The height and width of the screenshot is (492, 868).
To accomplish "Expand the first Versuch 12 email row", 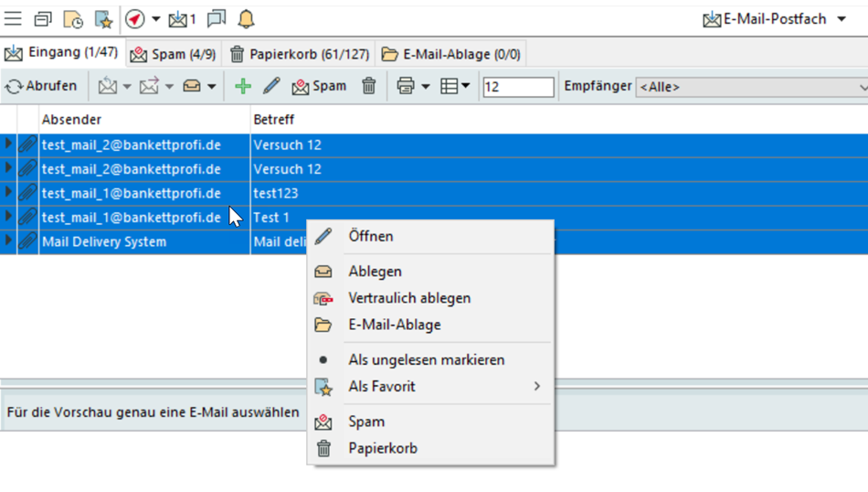I will pyautogui.click(x=8, y=144).
